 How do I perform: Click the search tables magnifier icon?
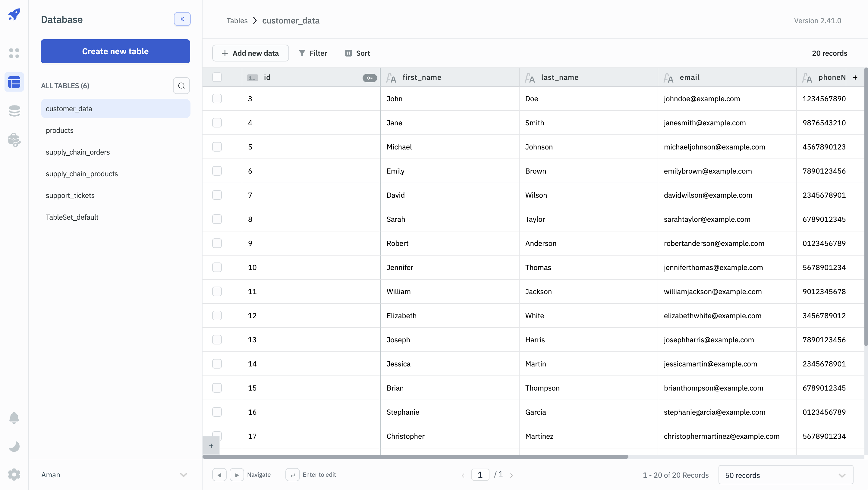click(x=181, y=86)
